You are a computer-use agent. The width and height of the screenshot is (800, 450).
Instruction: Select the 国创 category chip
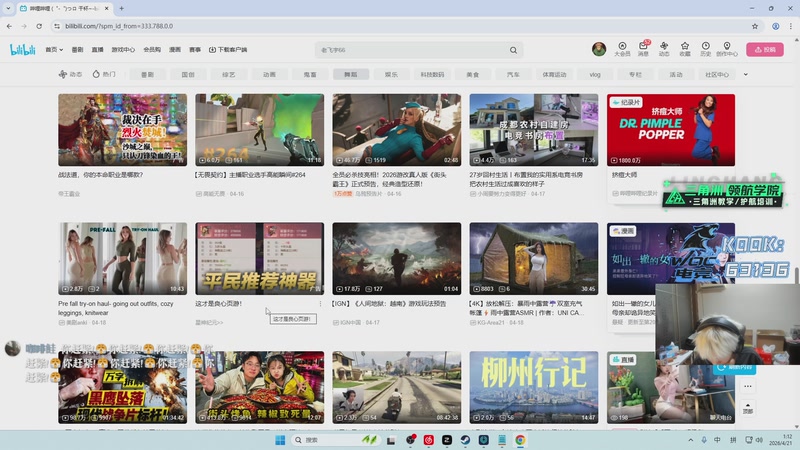[188, 74]
